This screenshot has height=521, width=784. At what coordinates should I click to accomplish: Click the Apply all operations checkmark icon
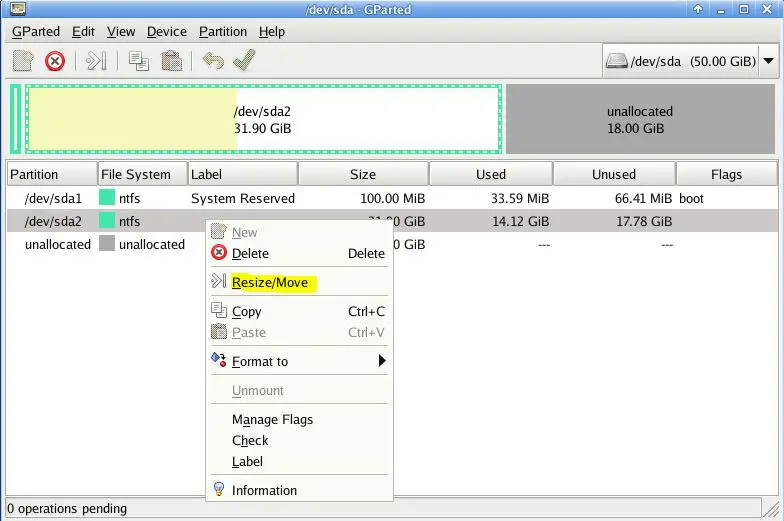(x=244, y=60)
